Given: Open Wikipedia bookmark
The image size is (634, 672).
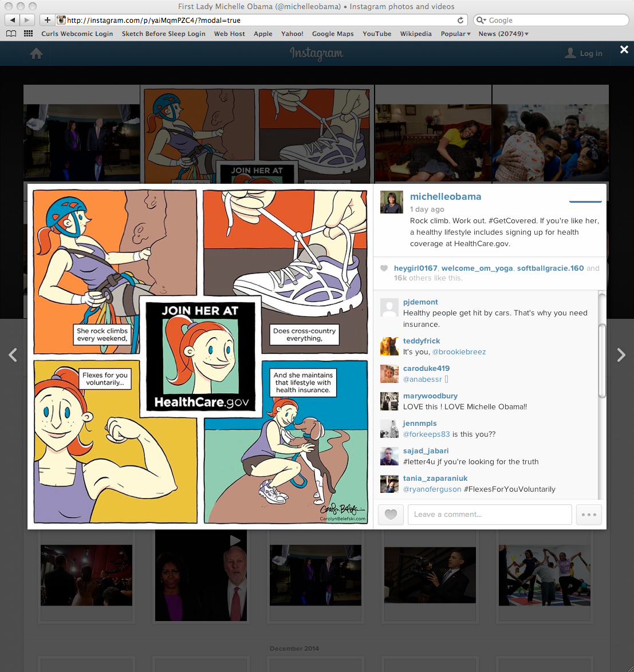Looking at the screenshot, I should coord(416,34).
